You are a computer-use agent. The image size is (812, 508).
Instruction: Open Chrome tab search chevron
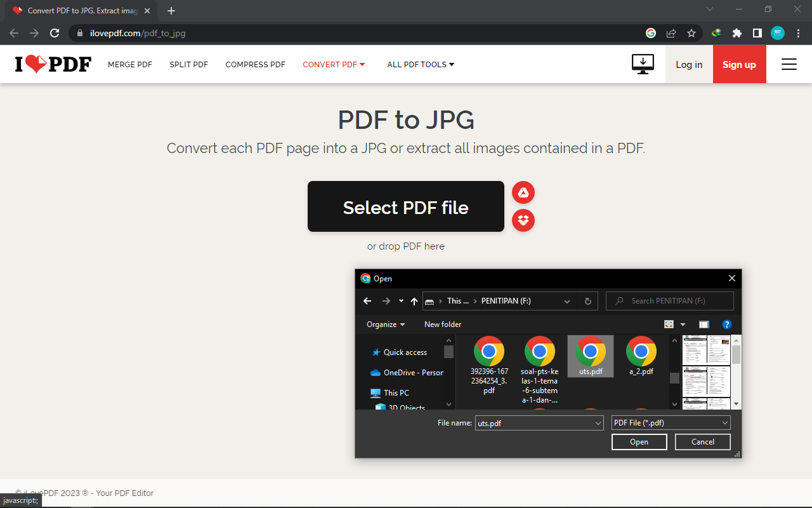[x=710, y=10]
